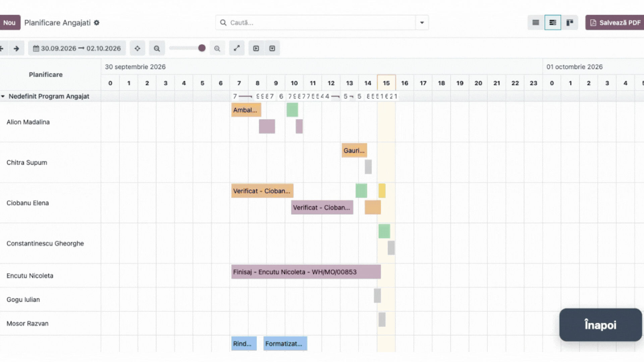Click the Nou button

[10, 22]
